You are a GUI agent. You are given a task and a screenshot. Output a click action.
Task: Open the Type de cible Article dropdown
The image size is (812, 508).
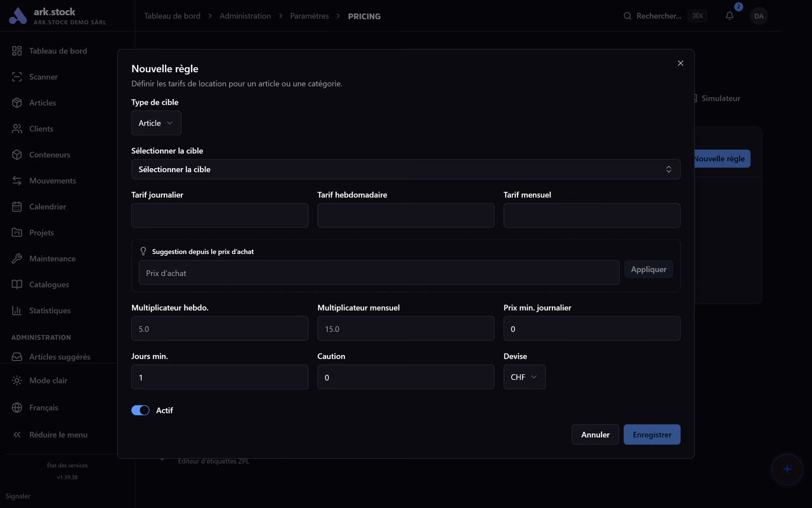point(156,123)
